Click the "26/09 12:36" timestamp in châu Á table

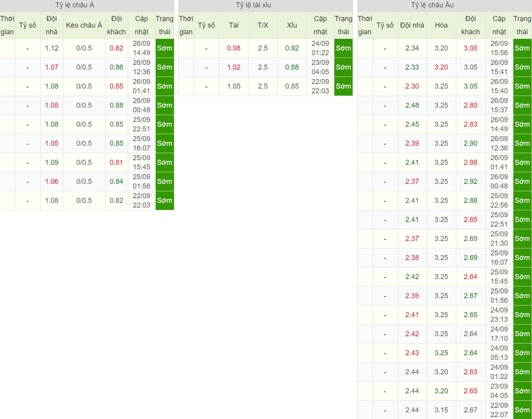pos(141,67)
